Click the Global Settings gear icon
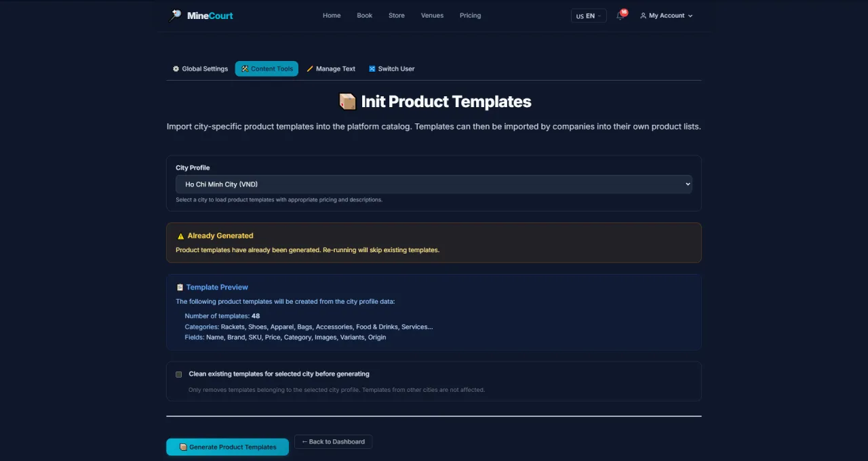This screenshot has height=461, width=868. click(176, 68)
